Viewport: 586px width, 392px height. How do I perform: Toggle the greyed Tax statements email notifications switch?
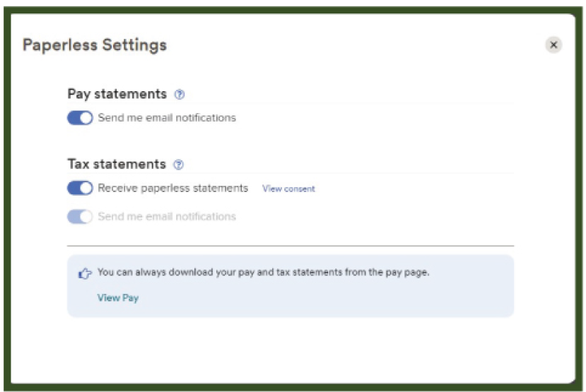point(80,217)
